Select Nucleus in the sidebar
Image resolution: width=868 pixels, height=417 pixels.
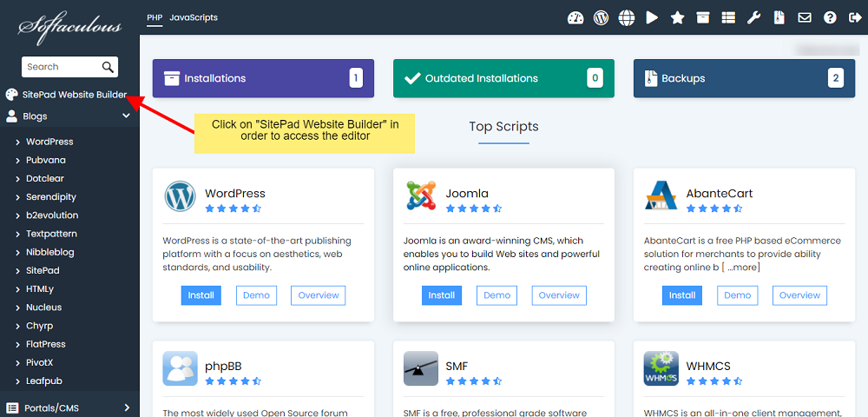coord(43,308)
